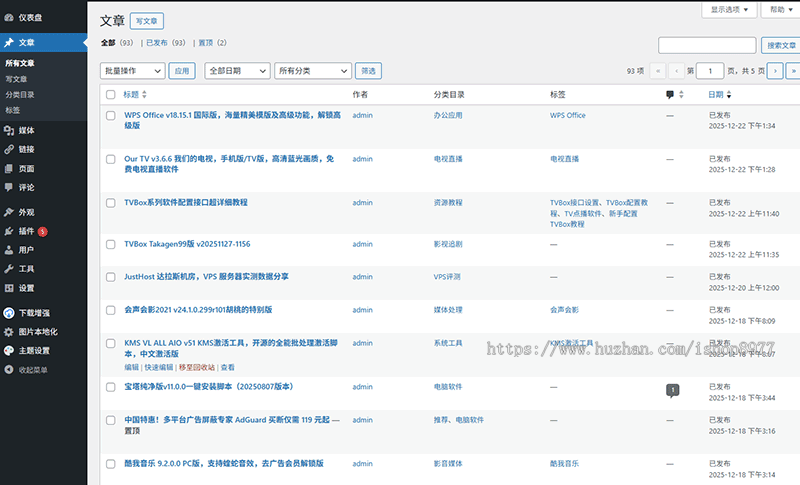Select the KMS VL ALL AIO post checkbox
800x485 pixels.
pyautogui.click(x=111, y=343)
